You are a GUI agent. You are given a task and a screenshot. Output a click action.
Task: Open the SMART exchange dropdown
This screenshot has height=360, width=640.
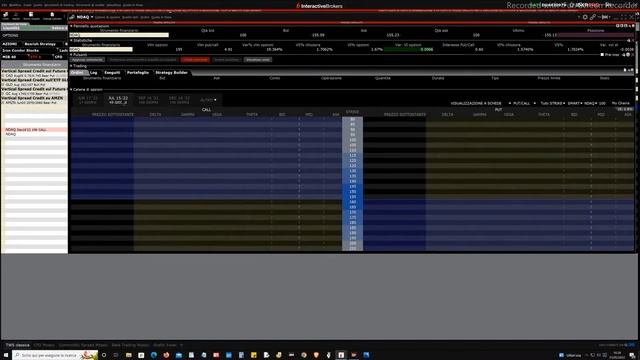(575, 103)
